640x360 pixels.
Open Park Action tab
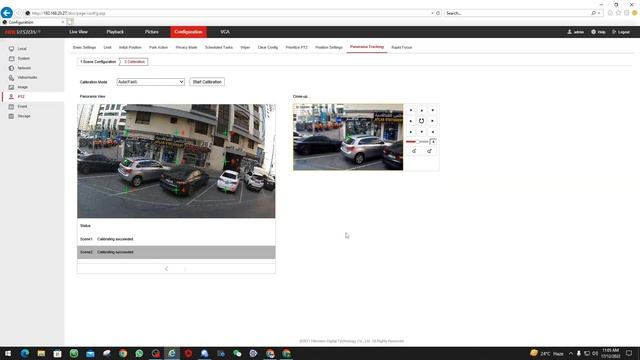(158, 47)
